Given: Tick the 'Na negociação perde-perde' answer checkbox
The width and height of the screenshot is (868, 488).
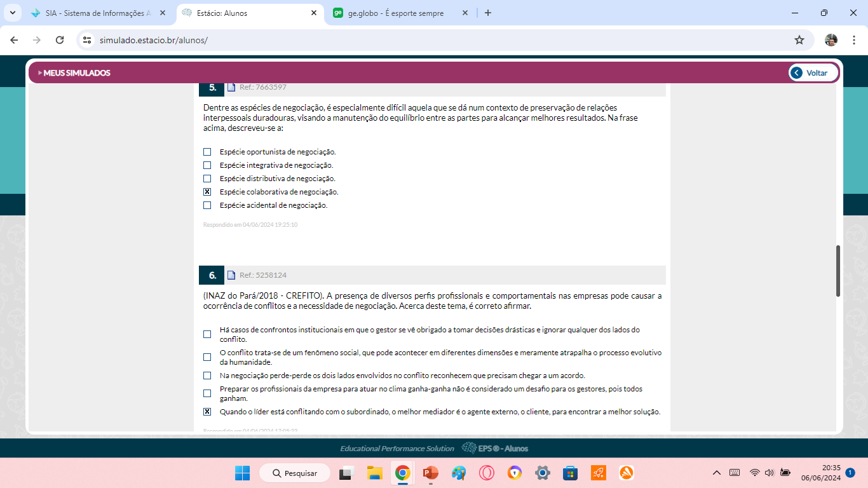Looking at the screenshot, I should click(207, 376).
